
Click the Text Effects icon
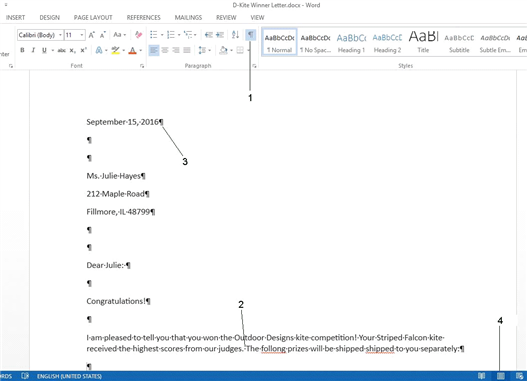(99, 50)
